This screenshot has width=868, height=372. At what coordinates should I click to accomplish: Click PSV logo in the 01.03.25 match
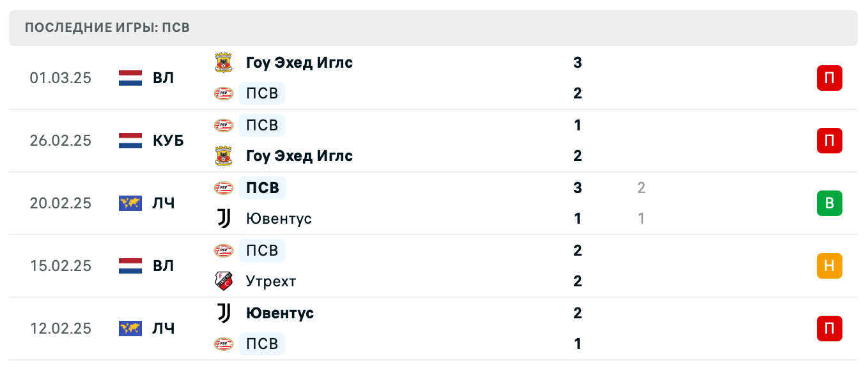click(x=223, y=93)
